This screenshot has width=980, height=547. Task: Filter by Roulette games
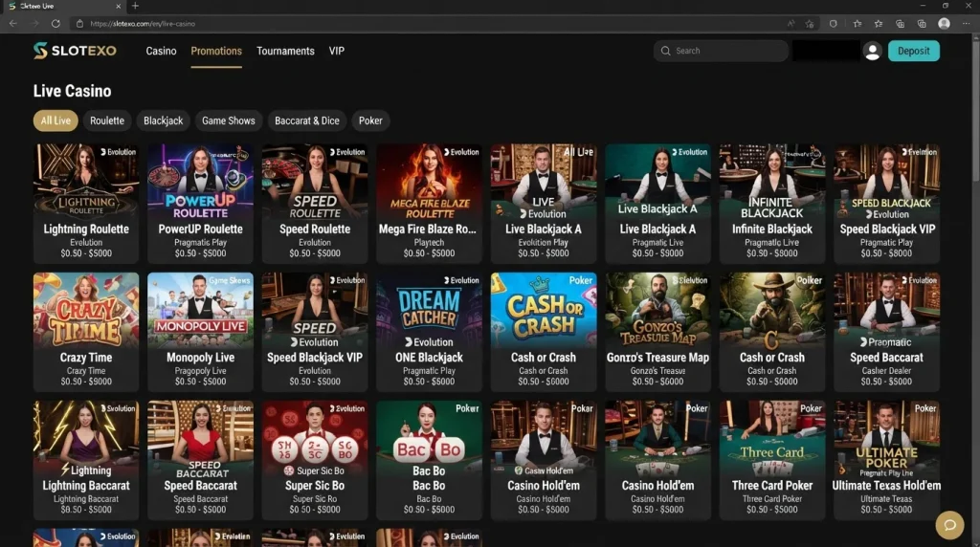107,120
